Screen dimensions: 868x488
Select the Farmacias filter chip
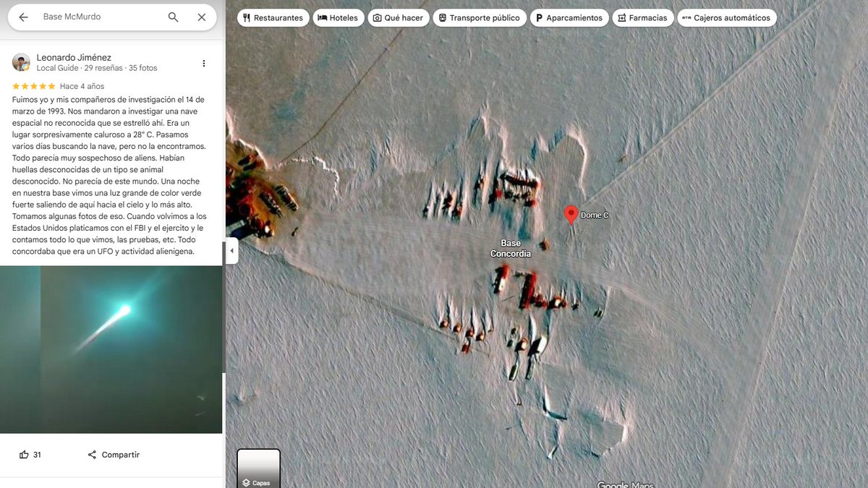(x=642, y=18)
